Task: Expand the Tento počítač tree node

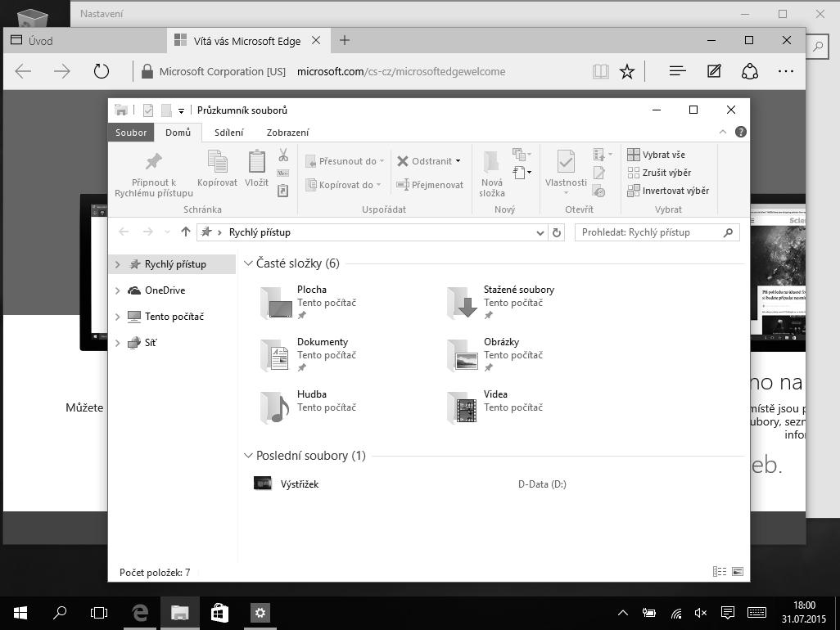Action: tap(118, 317)
